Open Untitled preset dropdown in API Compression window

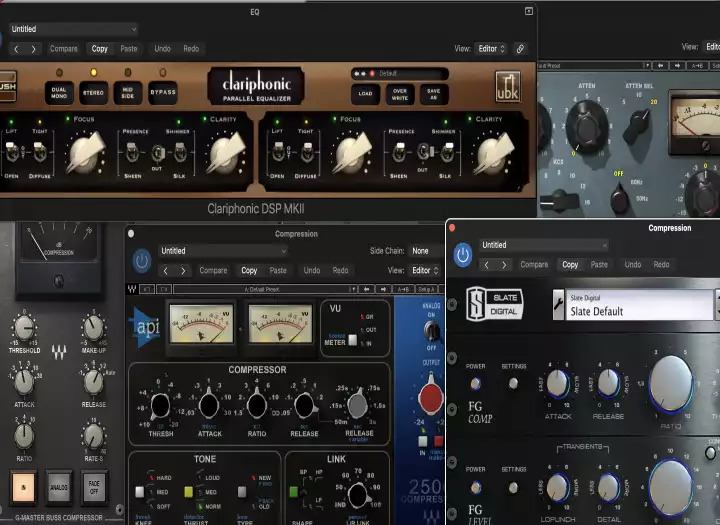coord(223,251)
